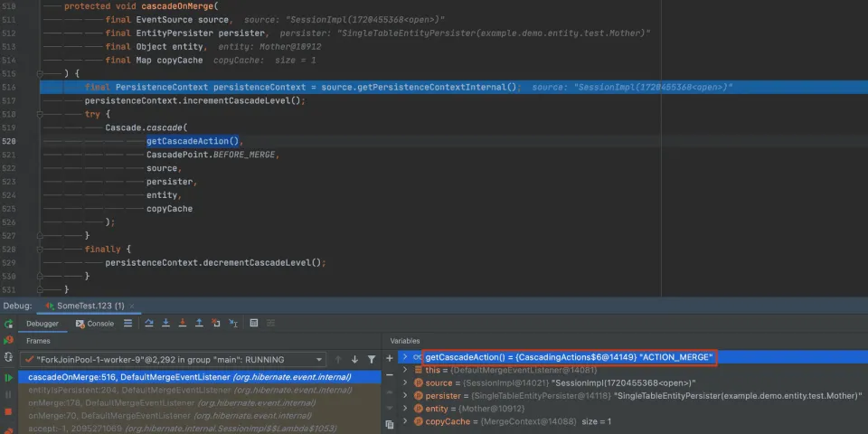Click the Evaluate Expression calculator icon
The width and height of the screenshot is (868, 434).
[254, 324]
